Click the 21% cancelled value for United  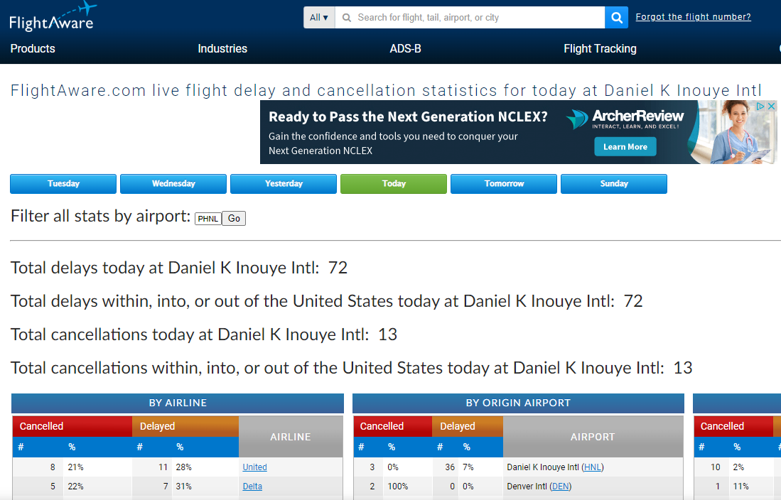click(76, 467)
